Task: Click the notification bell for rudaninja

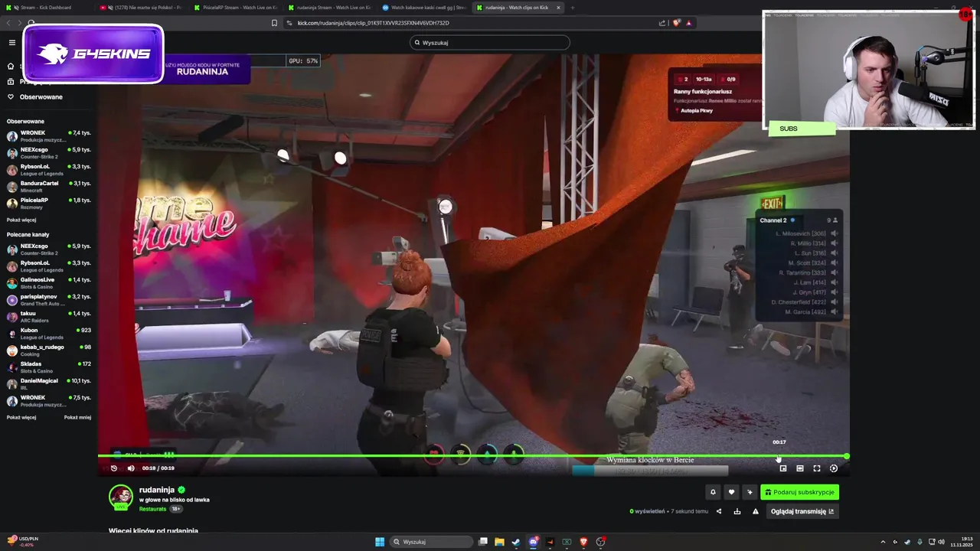Action: [x=713, y=492]
